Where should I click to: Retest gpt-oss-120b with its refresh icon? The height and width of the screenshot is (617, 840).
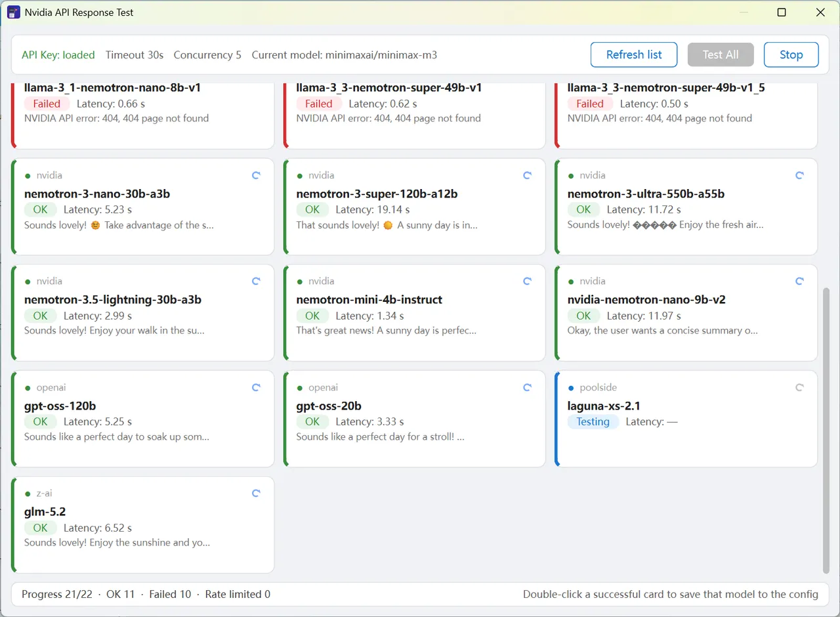point(257,387)
